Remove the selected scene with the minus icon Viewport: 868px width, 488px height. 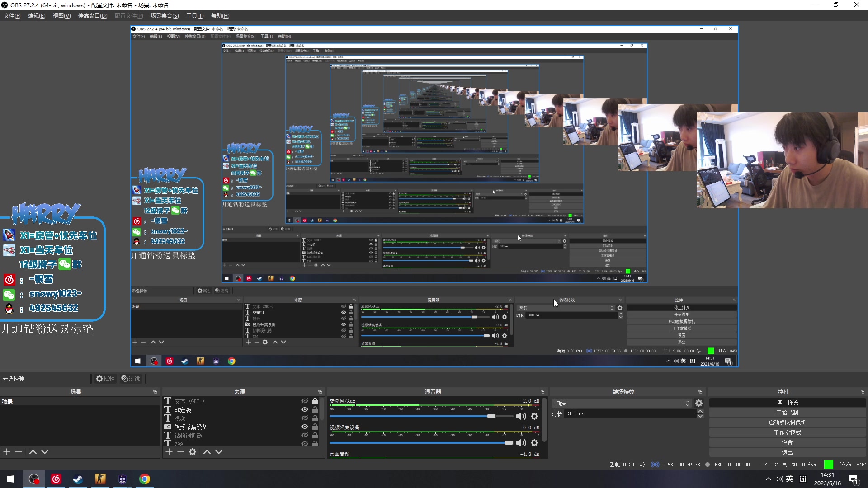[x=19, y=452]
